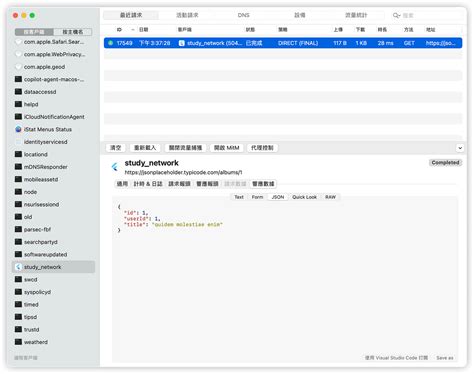The width and height of the screenshot is (474, 374).
Task: Sort requests by the 上傳 (upload) column
Action: 338,30
